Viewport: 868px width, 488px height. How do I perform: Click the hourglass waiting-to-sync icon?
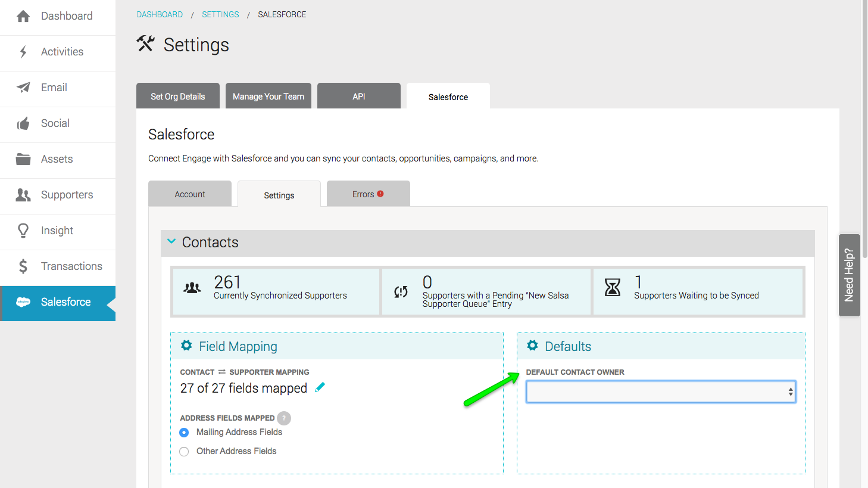click(613, 287)
